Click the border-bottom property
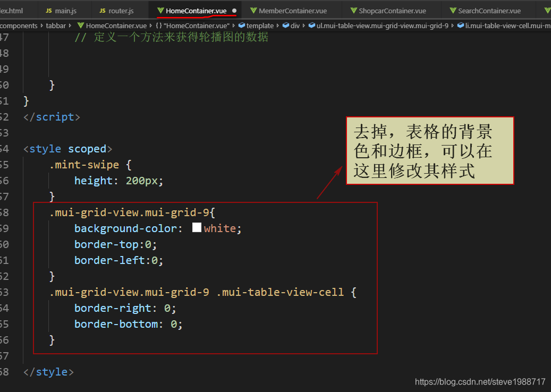The image size is (551, 392). coord(116,324)
